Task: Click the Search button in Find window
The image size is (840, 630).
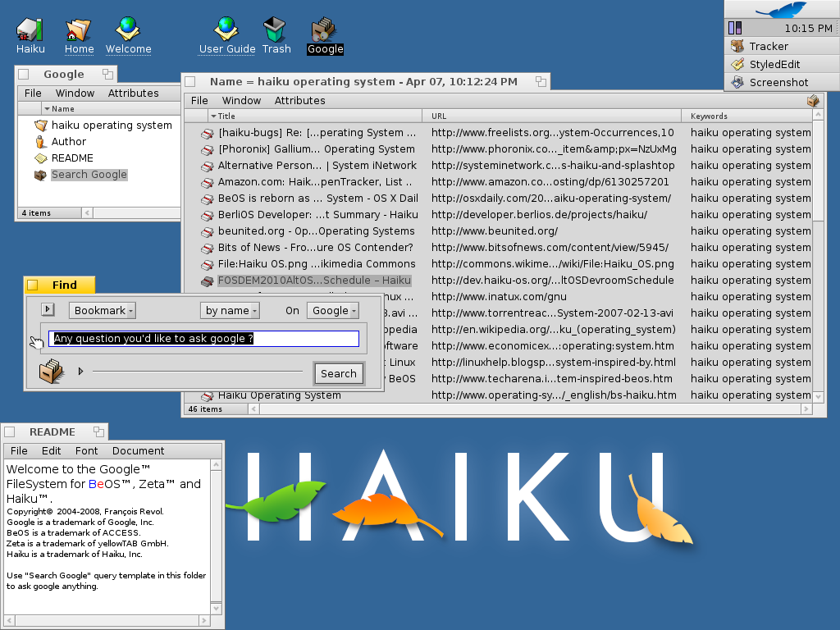Action: (x=339, y=373)
